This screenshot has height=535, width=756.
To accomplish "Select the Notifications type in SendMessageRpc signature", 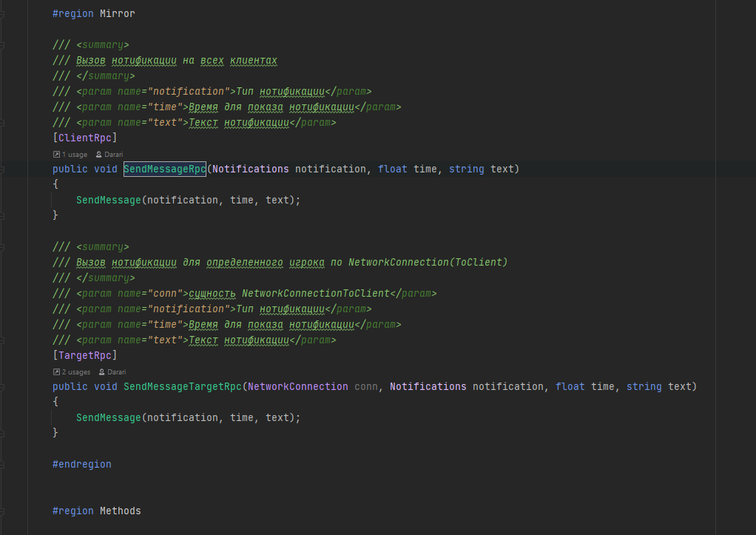I will point(250,169).
